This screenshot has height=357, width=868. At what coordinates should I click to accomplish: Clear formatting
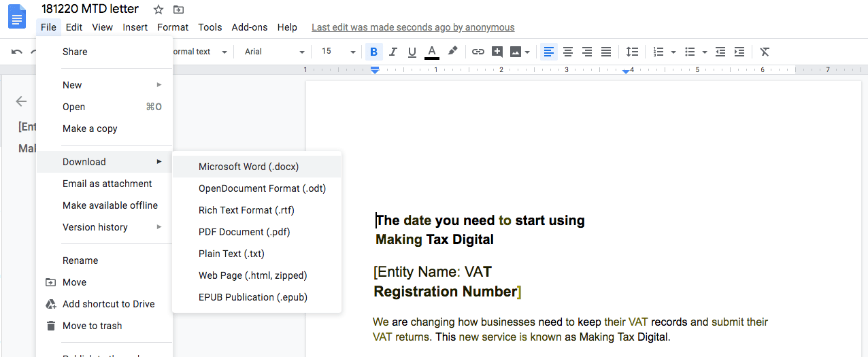[x=765, y=52]
